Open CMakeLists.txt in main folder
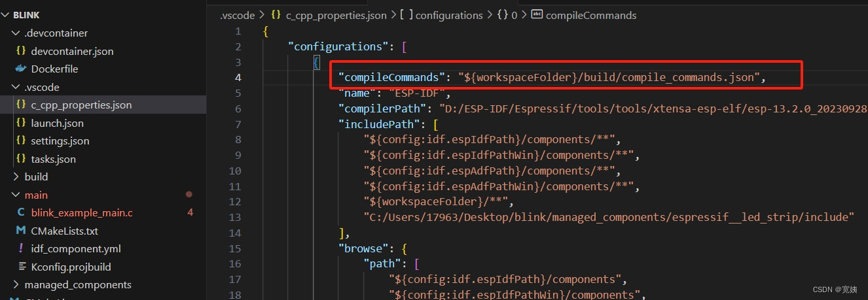Image resolution: width=868 pixels, height=300 pixels. pyautogui.click(x=64, y=231)
